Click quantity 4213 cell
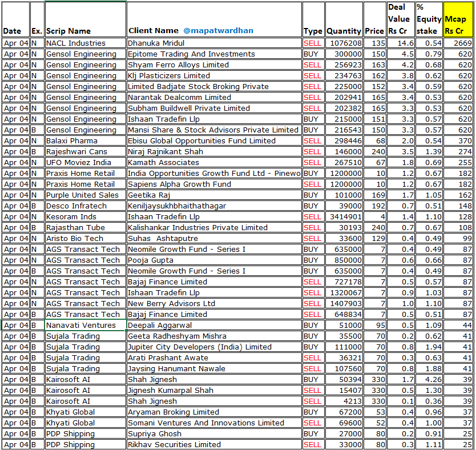 (x=344, y=401)
